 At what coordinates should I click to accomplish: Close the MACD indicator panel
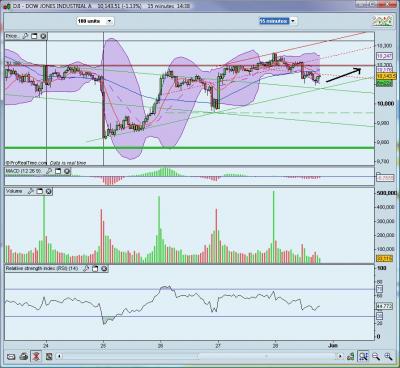point(67,171)
